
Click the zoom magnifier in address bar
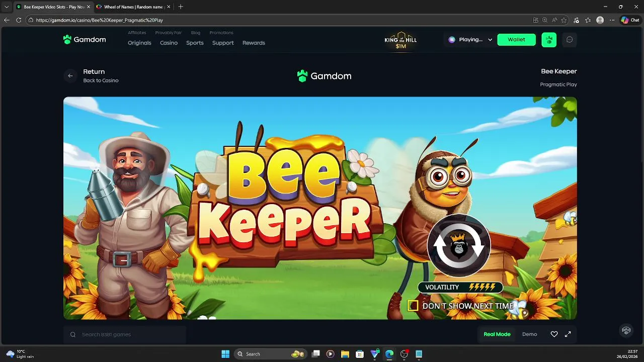point(545,20)
